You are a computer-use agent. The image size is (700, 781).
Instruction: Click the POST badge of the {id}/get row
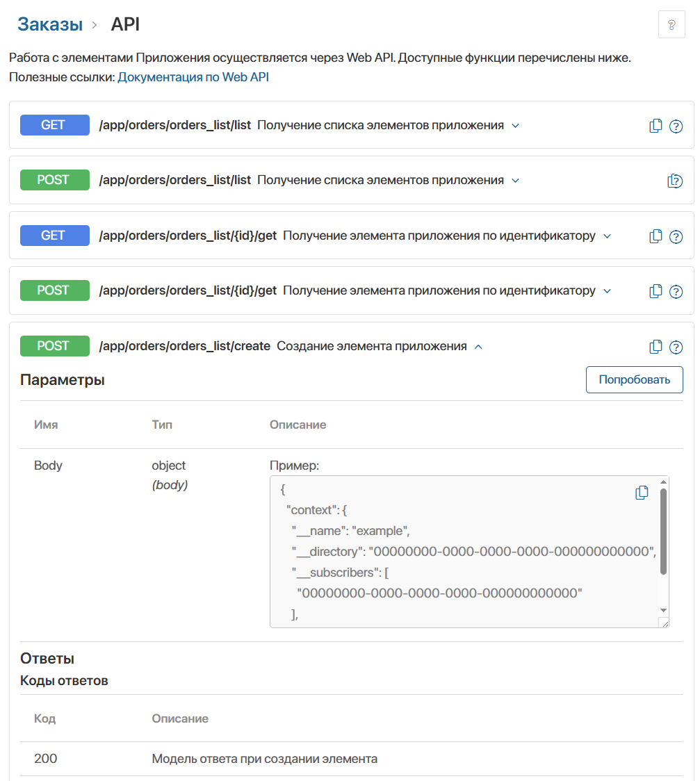(x=55, y=290)
